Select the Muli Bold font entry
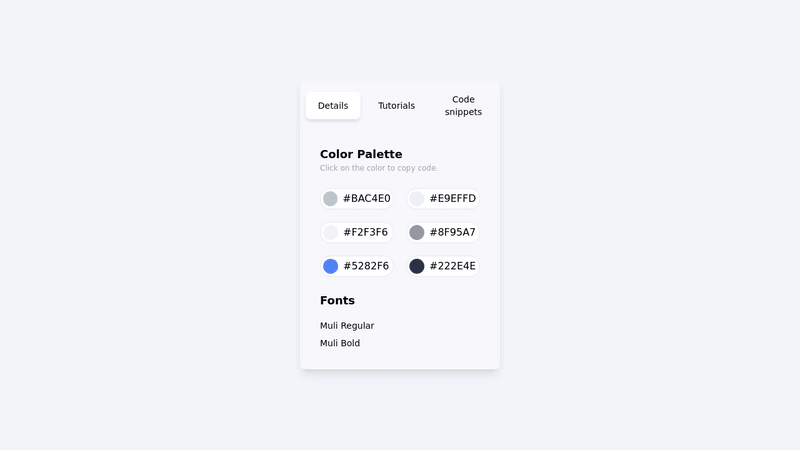 [340, 344]
